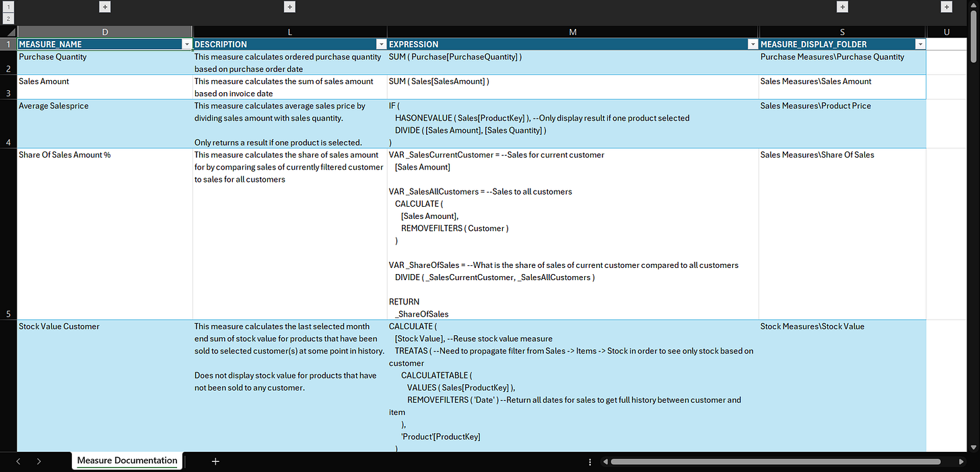980x472 pixels.
Task: Select description about share of sales amount
Action: coord(290,234)
